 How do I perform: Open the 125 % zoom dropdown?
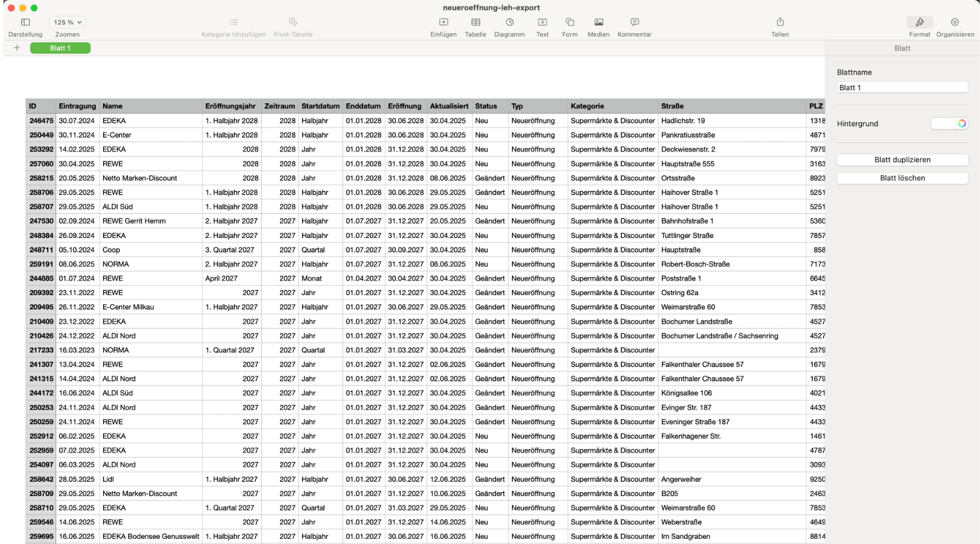67,22
